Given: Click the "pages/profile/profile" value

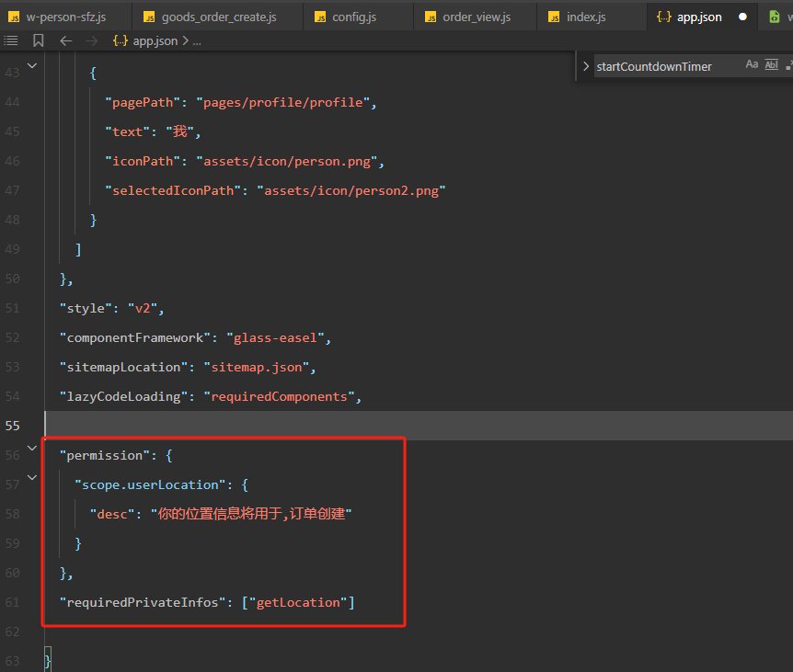Looking at the screenshot, I should [x=282, y=103].
